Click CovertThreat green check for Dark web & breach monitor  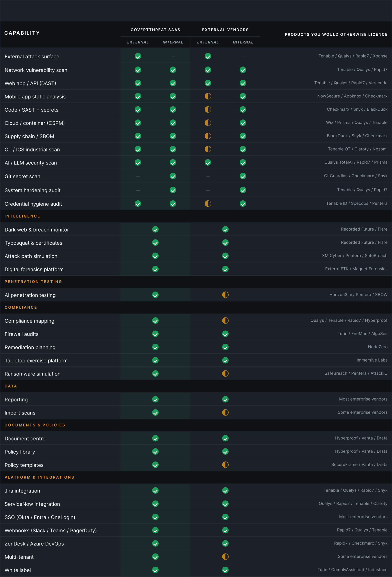[155, 229]
